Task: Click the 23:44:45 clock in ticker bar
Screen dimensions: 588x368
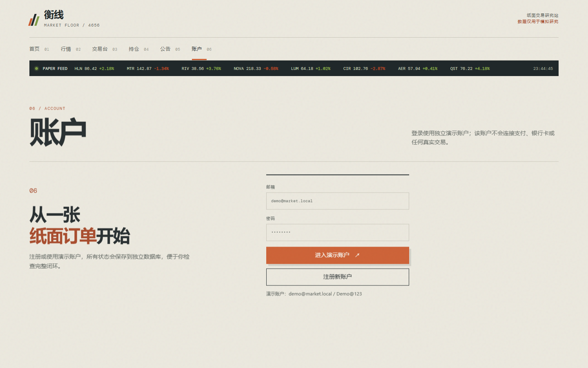Action: click(543, 69)
